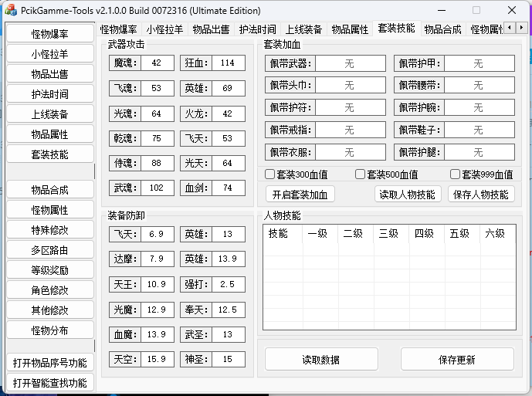Click the 强打 value field showing 2.5
This screenshot has height=396, width=532.
coord(228,284)
